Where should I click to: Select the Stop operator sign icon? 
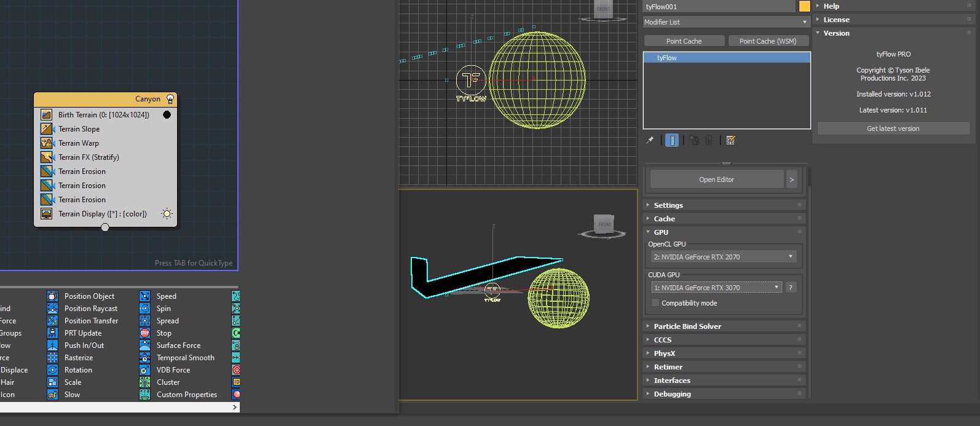[145, 333]
